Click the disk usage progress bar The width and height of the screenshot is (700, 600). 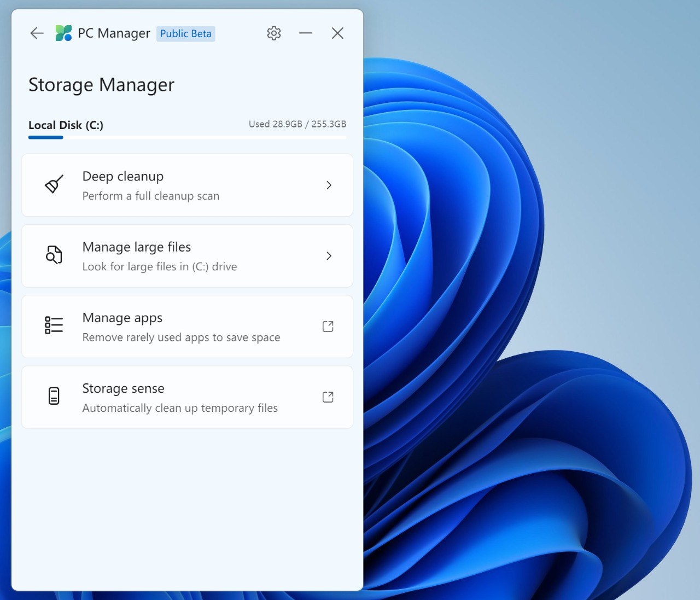(x=187, y=137)
